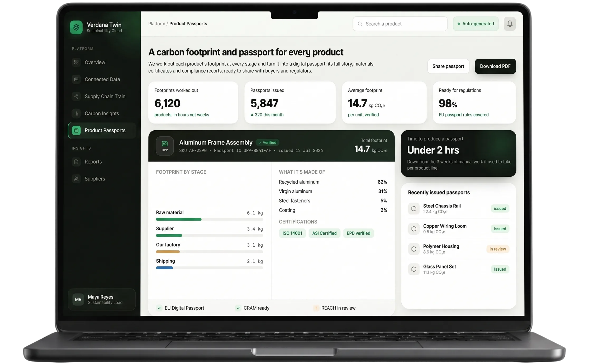Click the CRAM ready checkmark
The image size is (589, 364).
(x=238, y=308)
